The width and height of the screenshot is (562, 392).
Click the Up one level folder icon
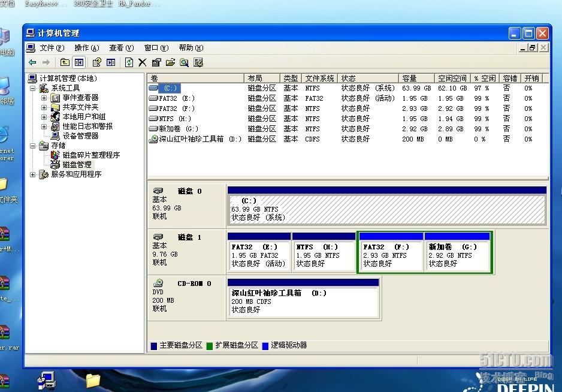coord(65,62)
